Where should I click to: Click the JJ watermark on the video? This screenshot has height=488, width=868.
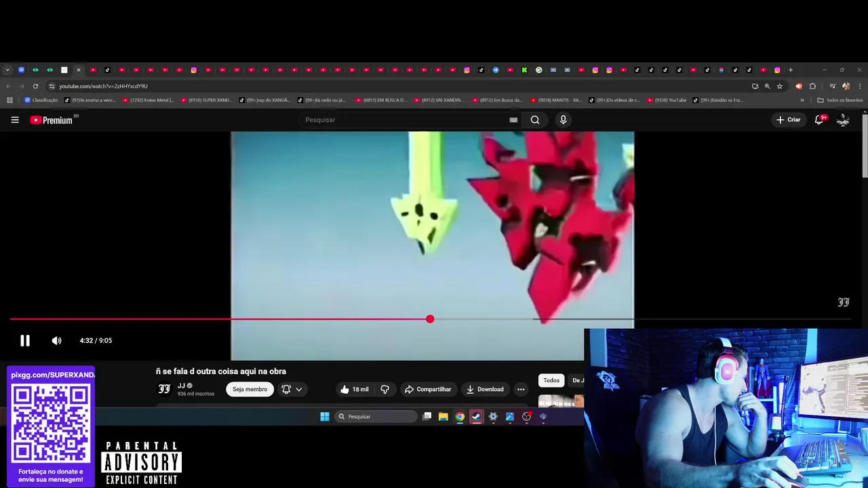(844, 302)
